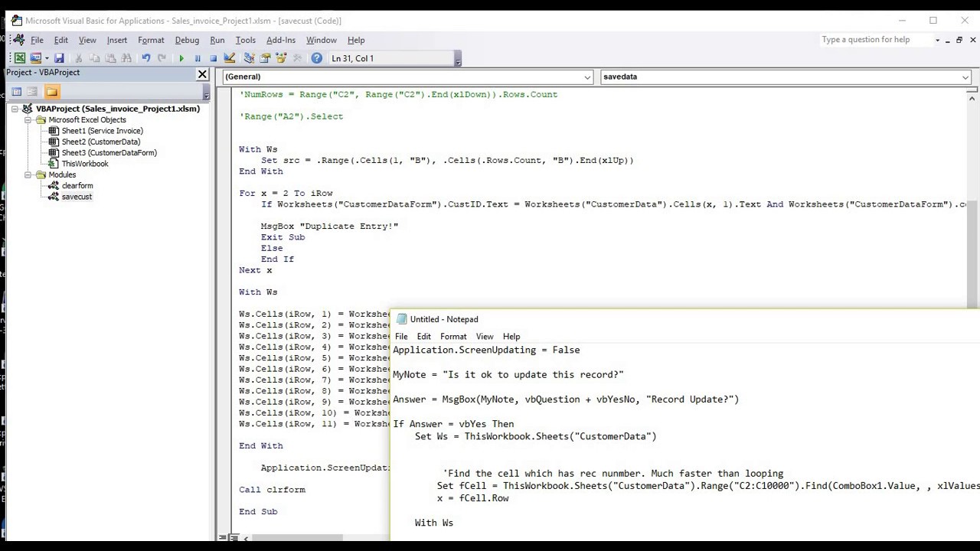
Task: Run the macro with the green play icon
Action: [181, 58]
